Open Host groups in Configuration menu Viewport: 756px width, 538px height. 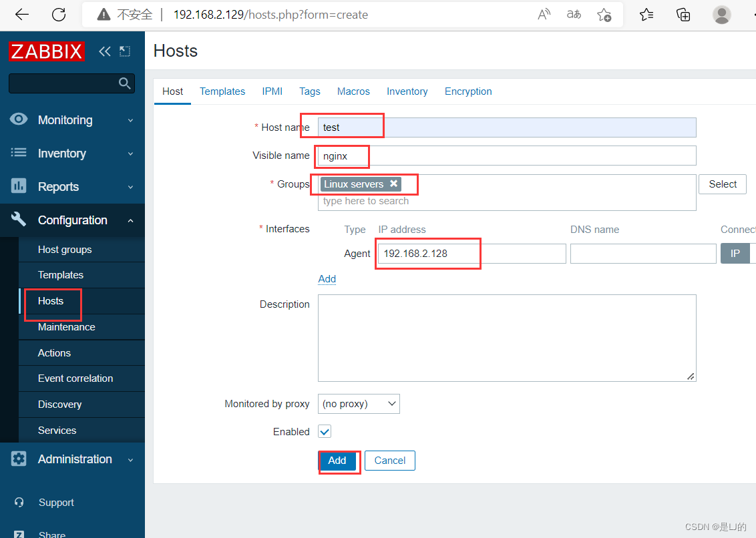click(x=81, y=250)
